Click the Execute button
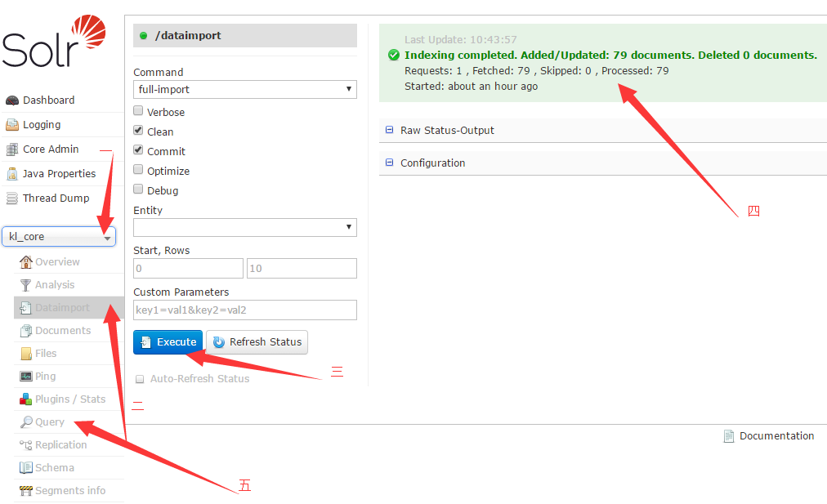The height and width of the screenshot is (504, 827). (168, 342)
